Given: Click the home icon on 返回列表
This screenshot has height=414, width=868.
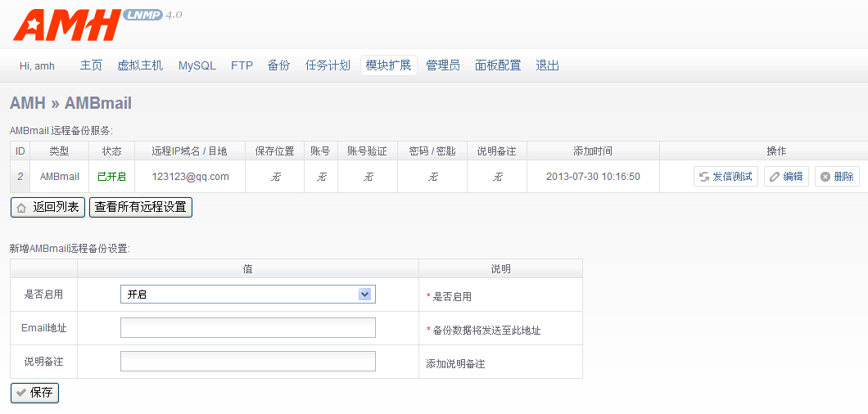Looking at the screenshot, I should click(x=22, y=208).
